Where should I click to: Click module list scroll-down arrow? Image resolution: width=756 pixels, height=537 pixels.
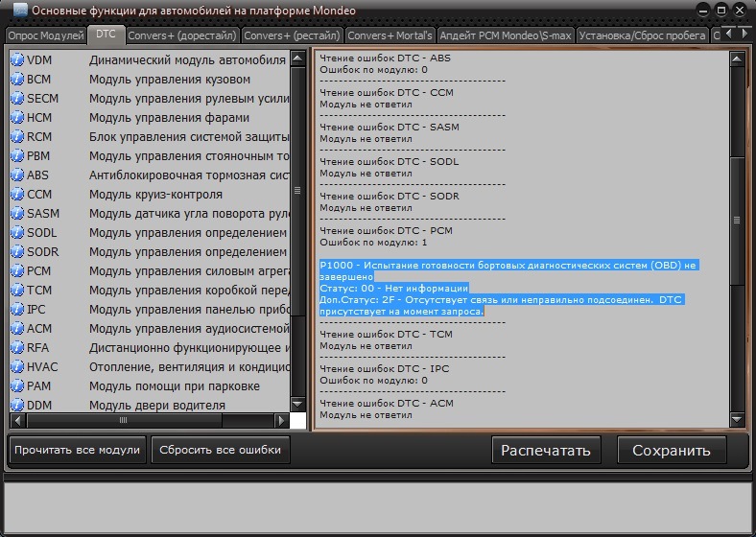297,404
